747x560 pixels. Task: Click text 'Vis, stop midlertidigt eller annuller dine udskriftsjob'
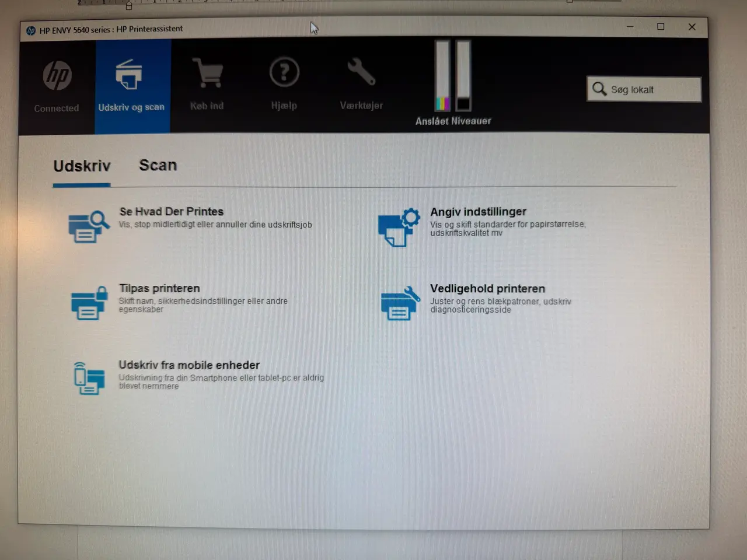click(x=215, y=225)
